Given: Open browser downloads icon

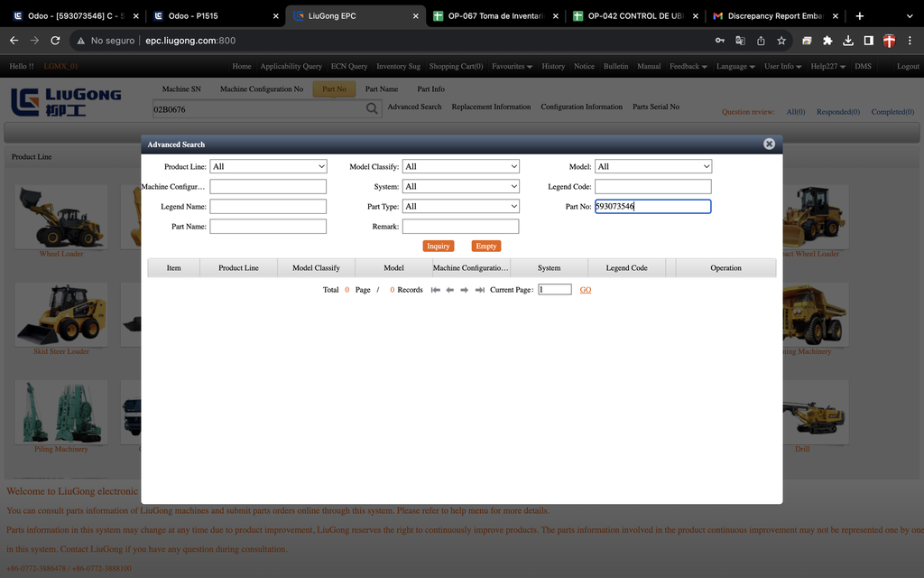Looking at the screenshot, I should point(848,41).
